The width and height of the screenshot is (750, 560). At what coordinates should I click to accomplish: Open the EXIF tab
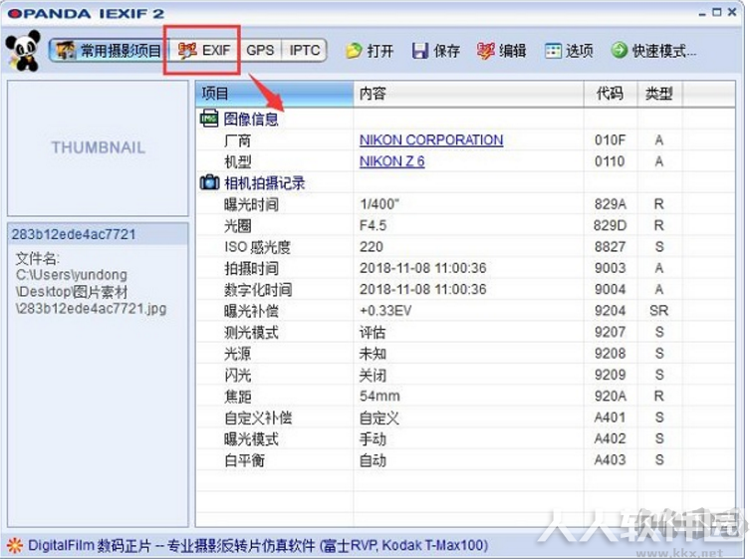204,50
